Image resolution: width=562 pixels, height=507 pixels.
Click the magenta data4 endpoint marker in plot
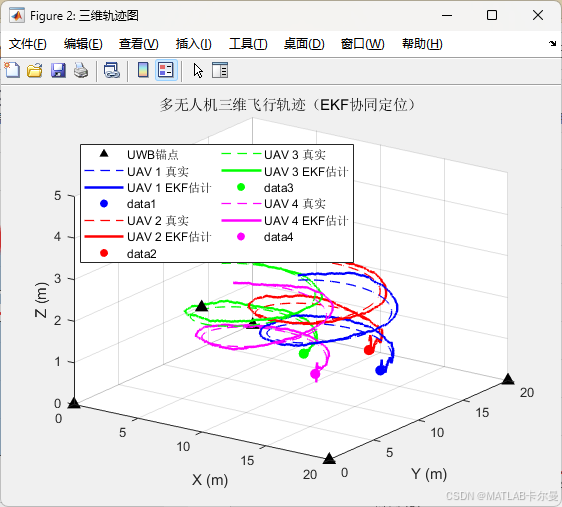[x=315, y=374]
